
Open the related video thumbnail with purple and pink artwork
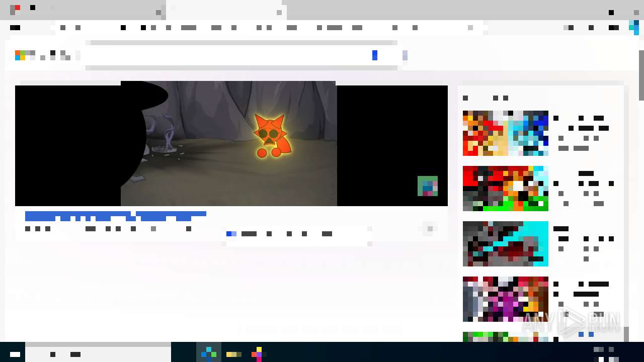point(506,299)
